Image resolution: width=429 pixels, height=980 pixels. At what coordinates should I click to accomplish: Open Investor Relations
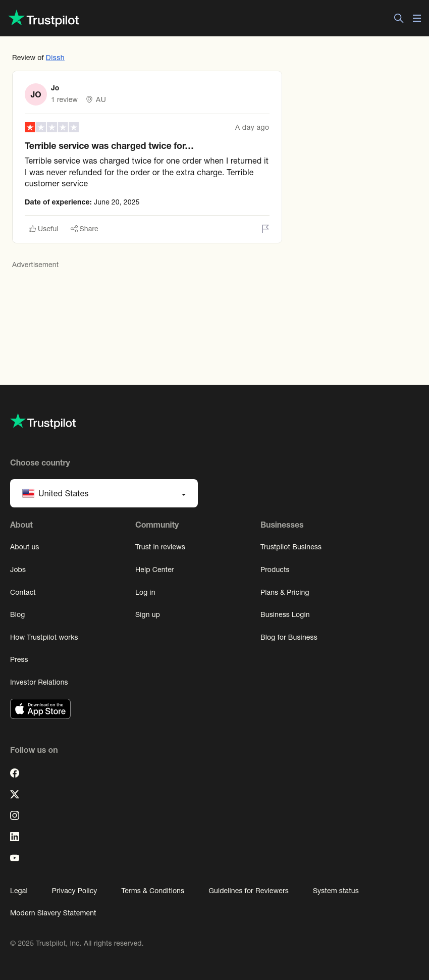coord(39,682)
